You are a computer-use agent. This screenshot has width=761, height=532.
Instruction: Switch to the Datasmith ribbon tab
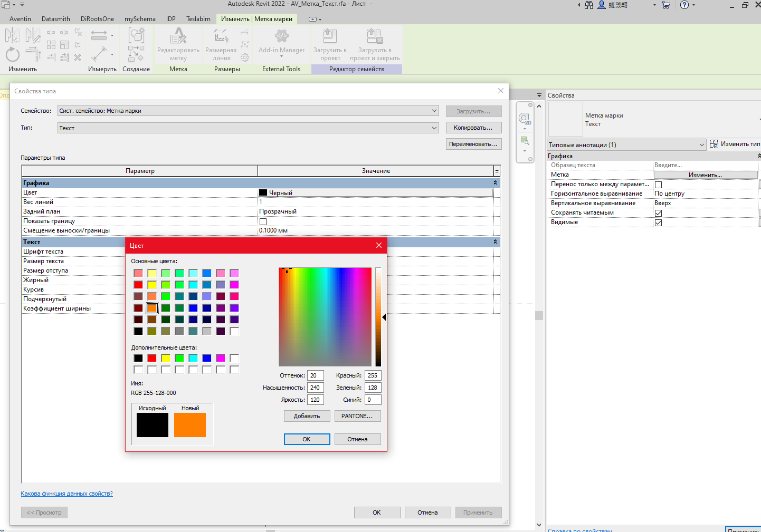(56, 19)
